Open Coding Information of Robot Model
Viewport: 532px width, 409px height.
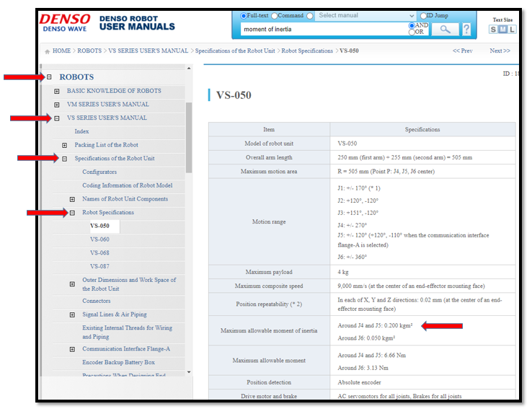click(x=127, y=185)
